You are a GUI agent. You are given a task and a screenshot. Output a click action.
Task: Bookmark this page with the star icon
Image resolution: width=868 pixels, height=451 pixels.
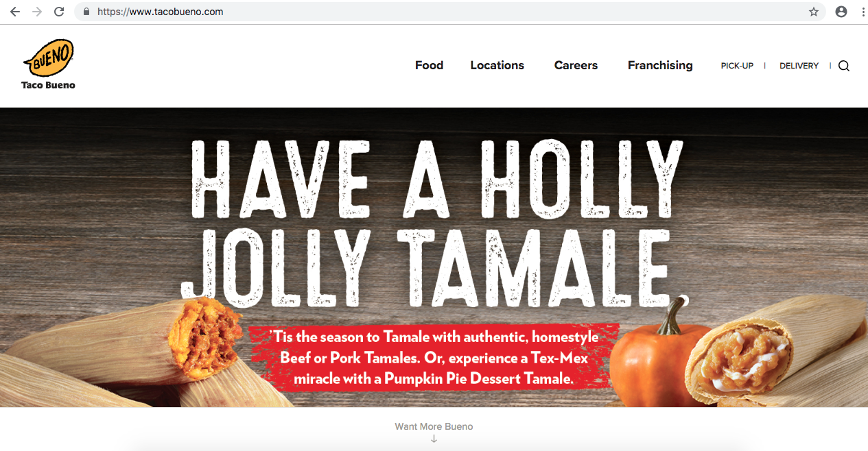(814, 12)
